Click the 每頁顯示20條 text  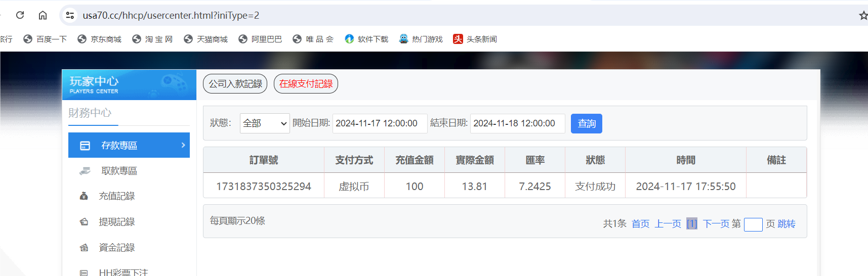[x=237, y=221]
